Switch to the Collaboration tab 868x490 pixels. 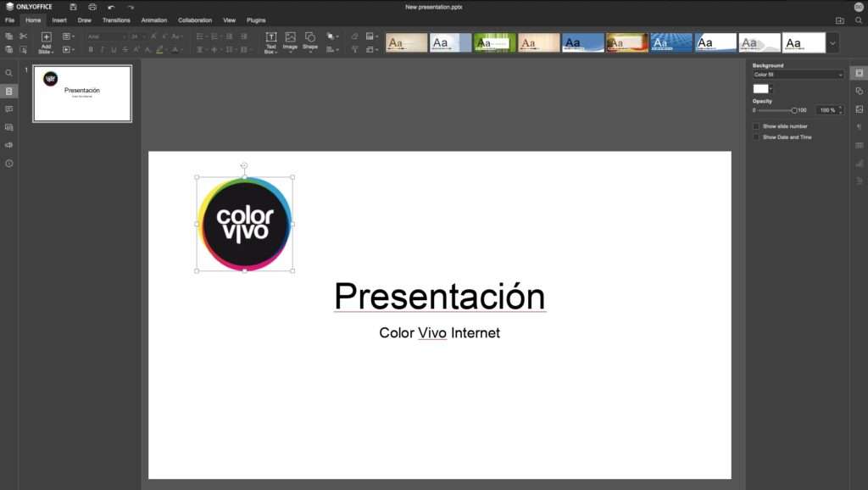195,20
